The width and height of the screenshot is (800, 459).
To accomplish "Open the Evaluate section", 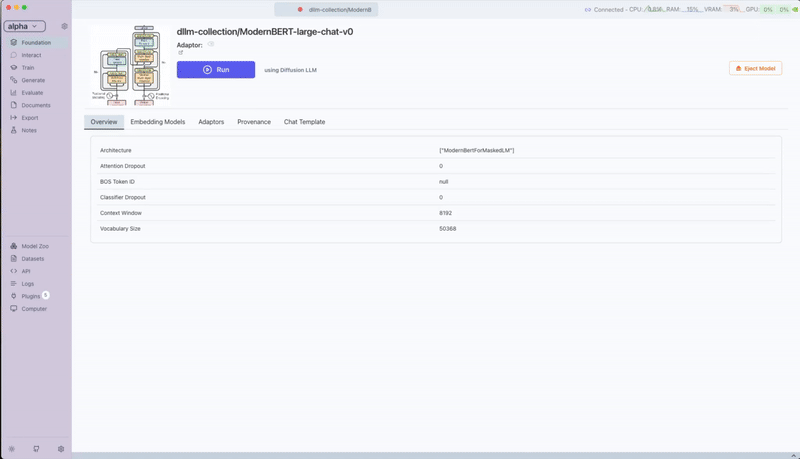I will [x=33, y=93].
